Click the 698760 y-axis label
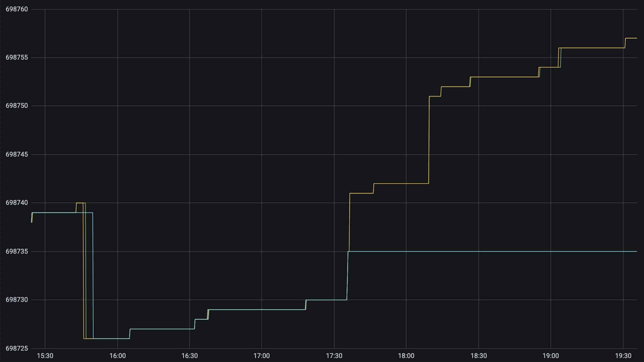 point(17,9)
